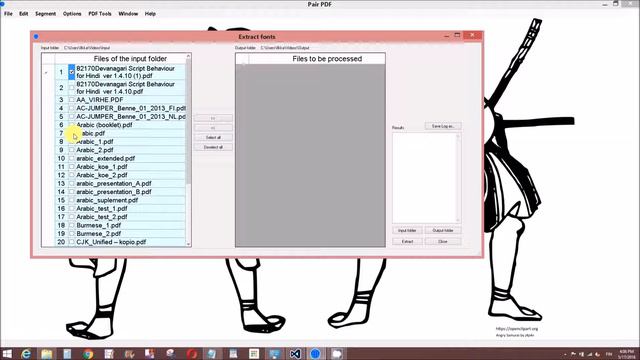Select row 'Arabic_2.pdf'
The width and height of the screenshot is (640, 360).
click(x=120, y=150)
